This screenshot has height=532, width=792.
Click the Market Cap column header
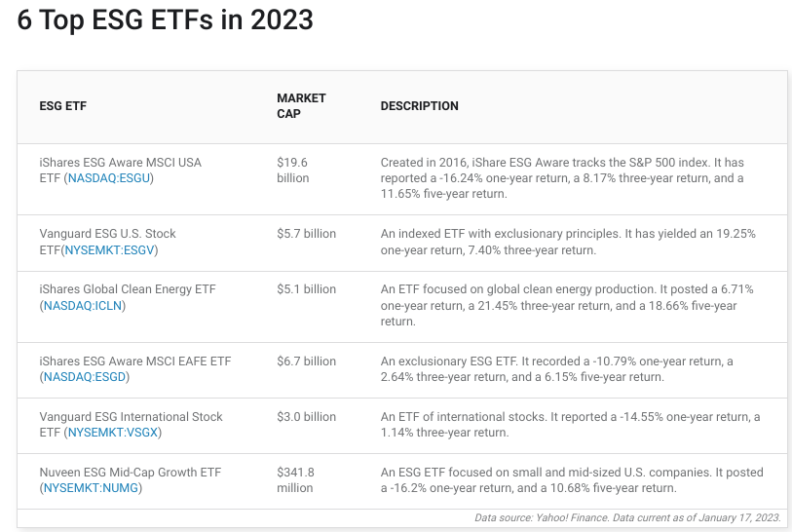pos(301,106)
